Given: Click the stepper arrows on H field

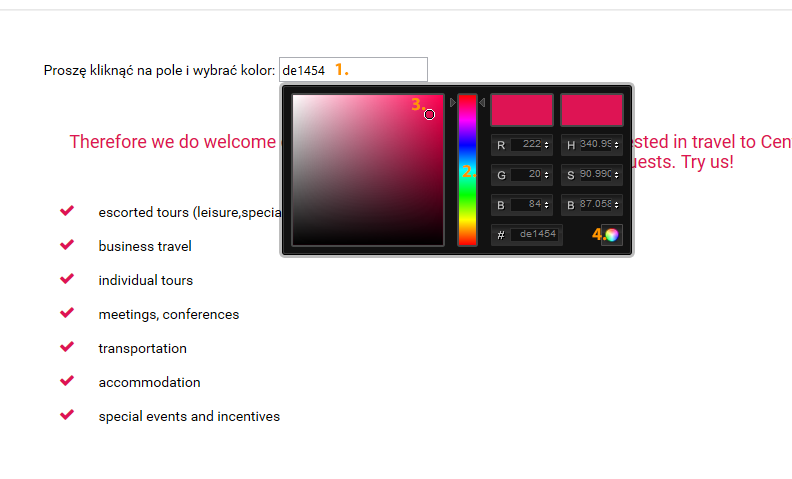Looking at the screenshot, I should click(616, 145).
